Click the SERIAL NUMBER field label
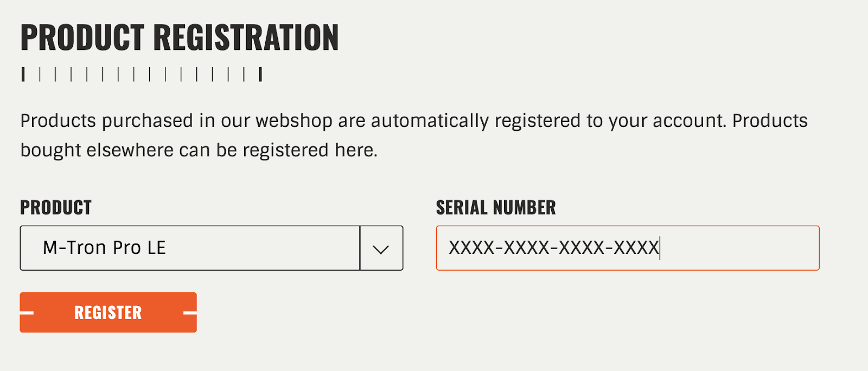The height and width of the screenshot is (371, 868). click(496, 207)
